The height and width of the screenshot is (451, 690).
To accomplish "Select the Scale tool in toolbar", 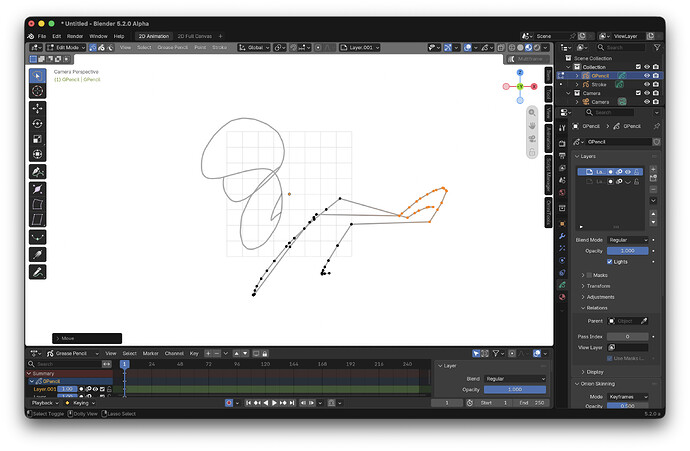I will point(37,139).
